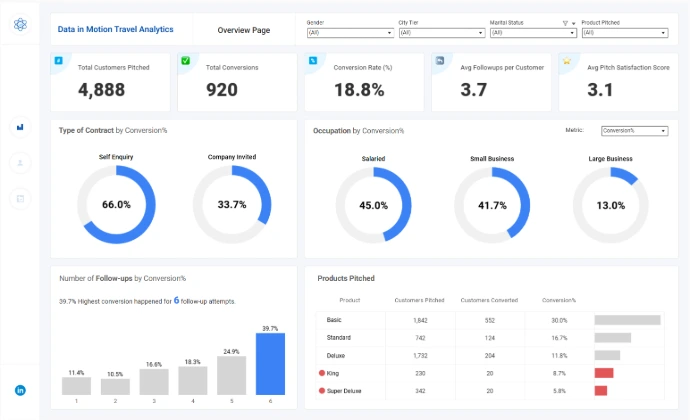Click the Conversion Rate percent icon
The image size is (690, 420).
pyautogui.click(x=313, y=61)
